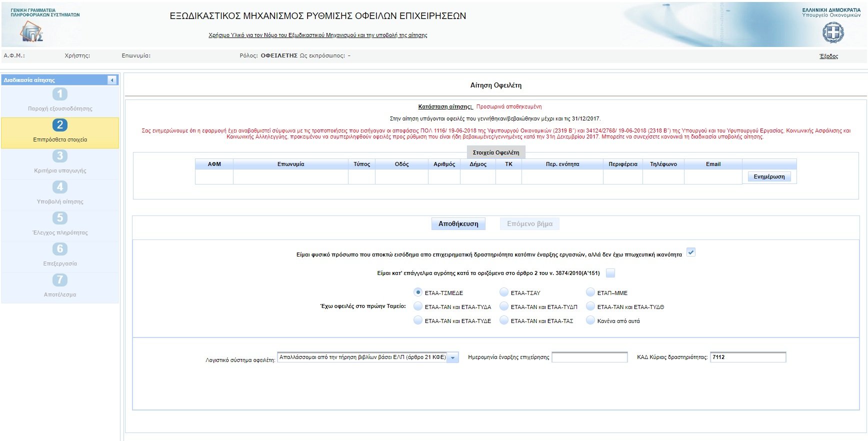Click the step 5 completeness check icon
The height and width of the screenshot is (441, 868).
click(60, 218)
